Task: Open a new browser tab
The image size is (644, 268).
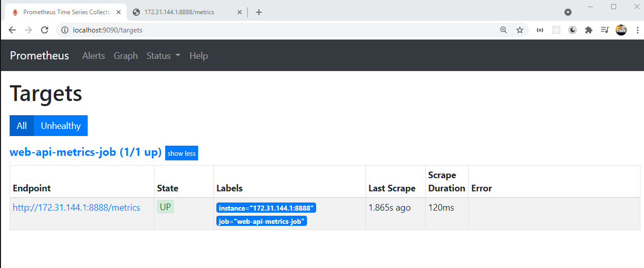Action: [x=259, y=12]
